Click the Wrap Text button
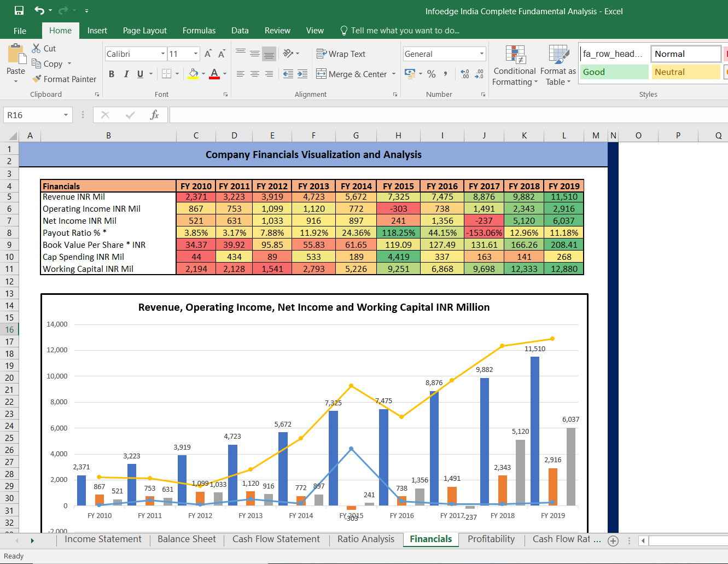Image resolution: width=728 pixels, height=564 pixels. (341, 54)
